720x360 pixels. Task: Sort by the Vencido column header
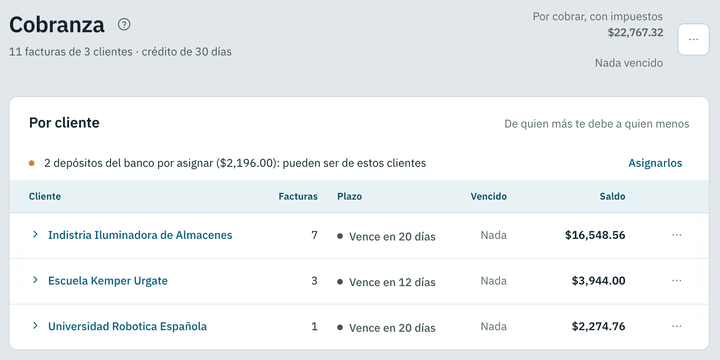[489, 197]
